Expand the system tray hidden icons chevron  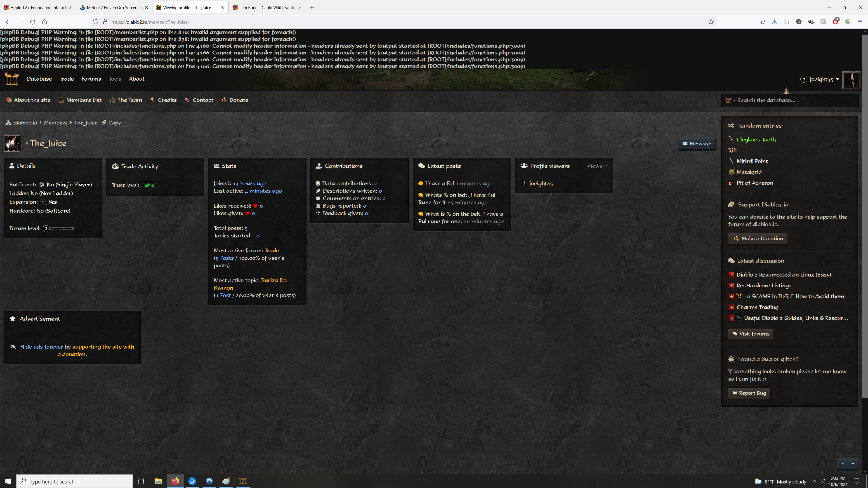[x=814, y=481]
